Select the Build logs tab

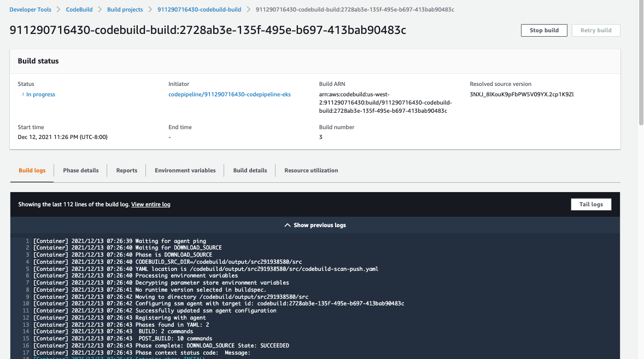[x=32, y=170]
